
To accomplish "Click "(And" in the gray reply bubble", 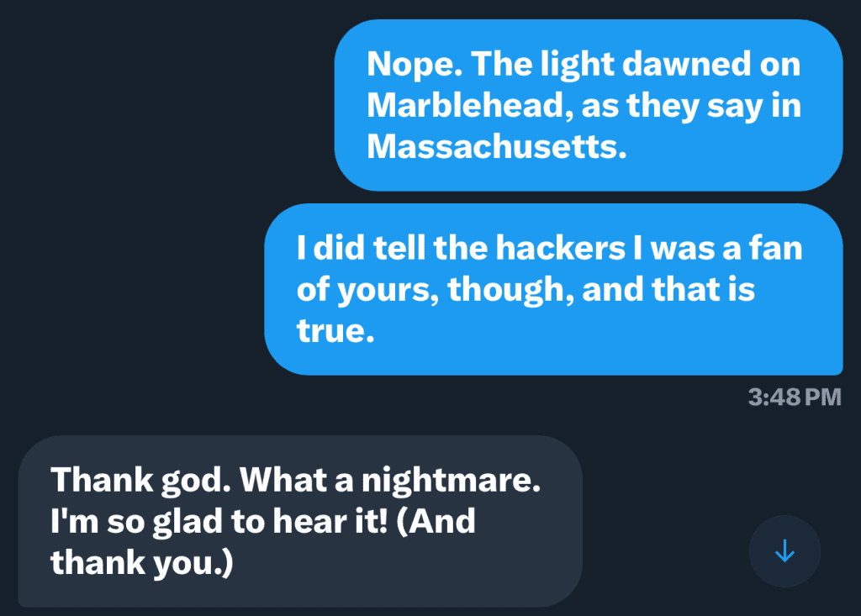I will tap(436, 521).
